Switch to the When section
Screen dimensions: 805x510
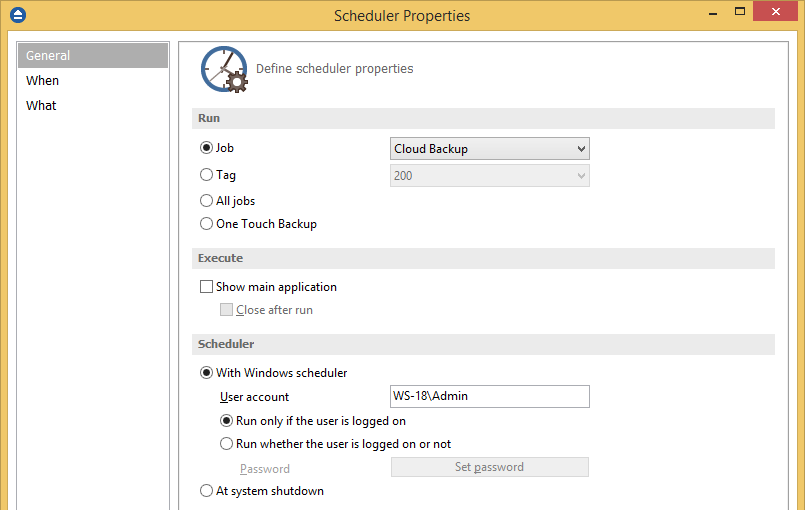[43, 81]
